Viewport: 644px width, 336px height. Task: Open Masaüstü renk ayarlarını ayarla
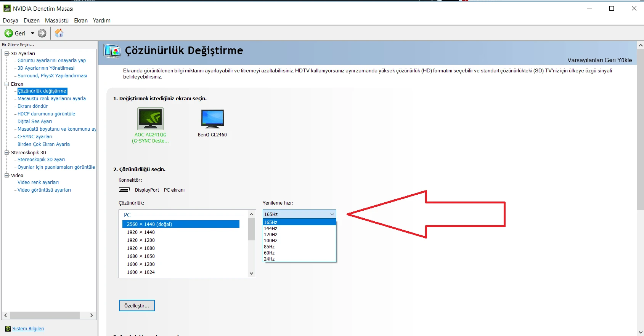51,99
